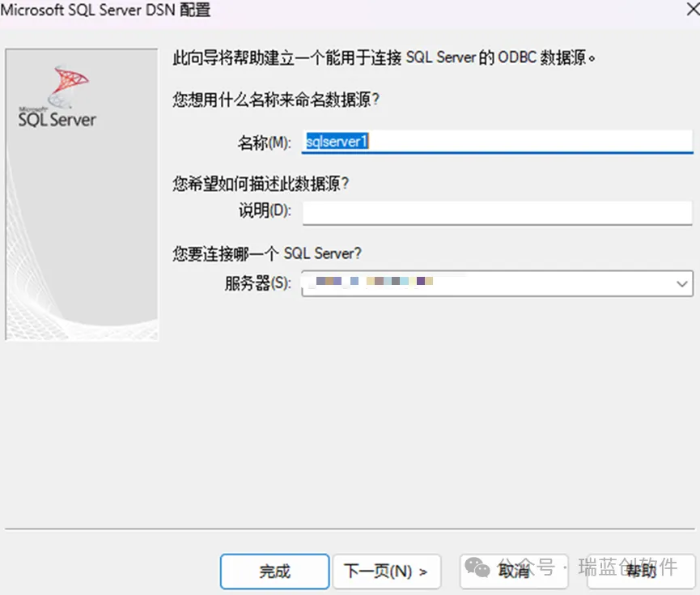
Task: Click the chevron beside the server field
Action: (x=682, y=283)
